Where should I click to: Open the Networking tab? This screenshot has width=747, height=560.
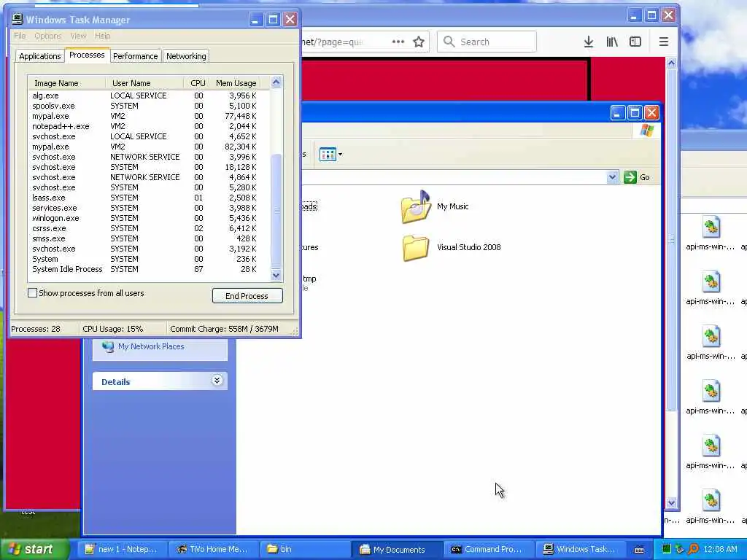186,55
